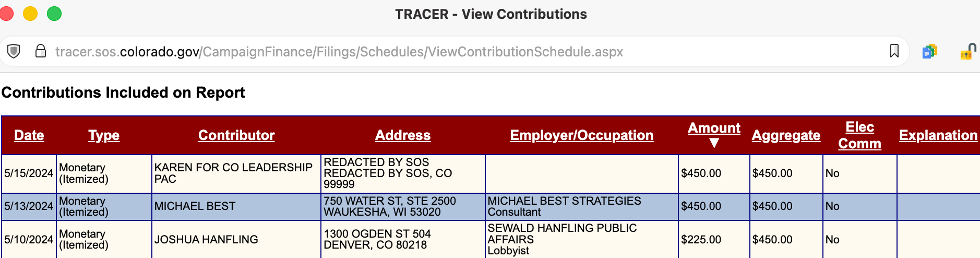Click the green fullscreen window button
Screen dimensions: 980x258
[54, 14]
